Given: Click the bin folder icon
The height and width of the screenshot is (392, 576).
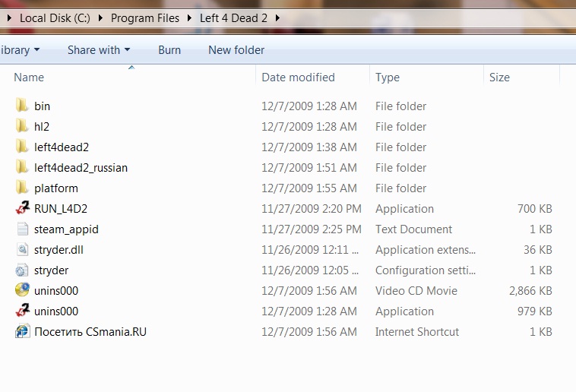Looking at the screenshot, I should coord(22,106).
